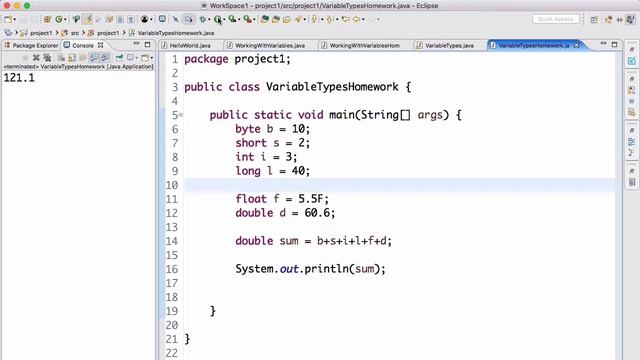Open the New dropdown arrow in the toolbar
The image size is (640, 360).
tap(15, 20)
